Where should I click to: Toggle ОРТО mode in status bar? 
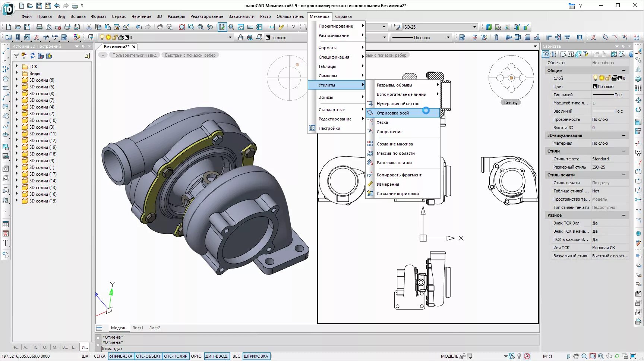point(196,356)
